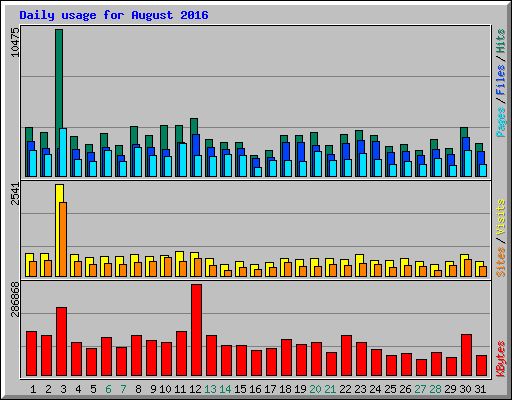The image size is (512, 400).
Task: Click green weekend day label 6
Action: click(x=108, y=389)
